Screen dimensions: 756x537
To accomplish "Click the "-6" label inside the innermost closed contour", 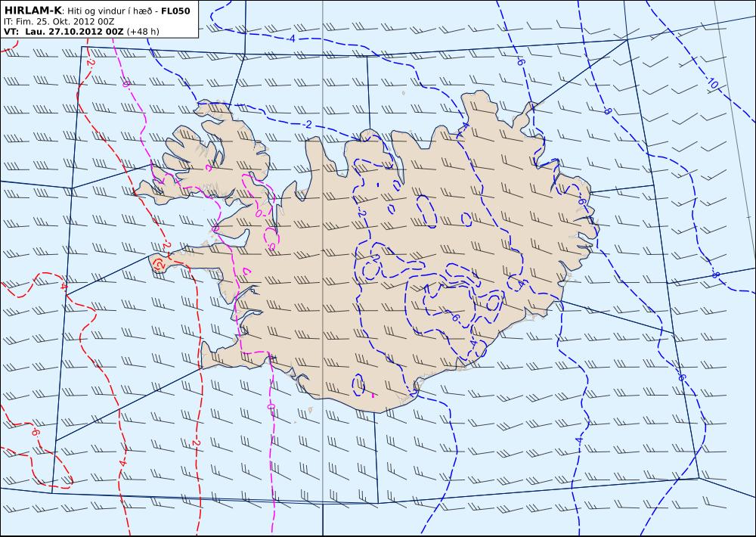I will click(x=456, y=318).
